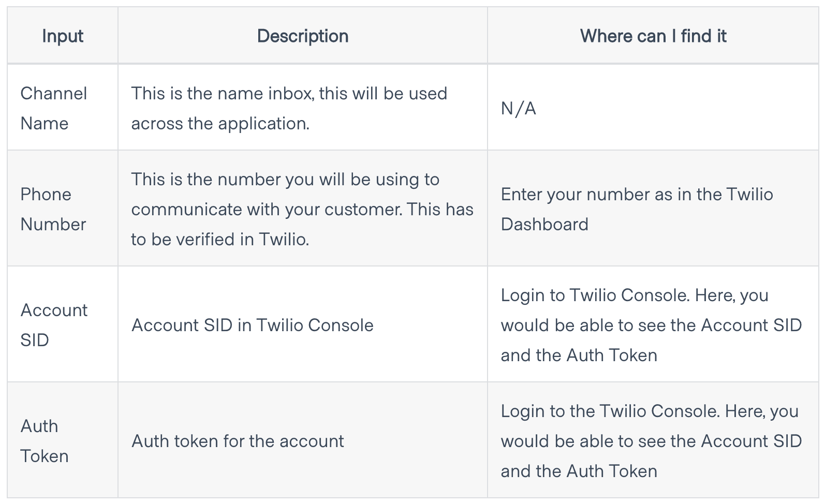The image size is (825, 504).
Task: Click 'across the application.' text line
Action: point(220,123)
